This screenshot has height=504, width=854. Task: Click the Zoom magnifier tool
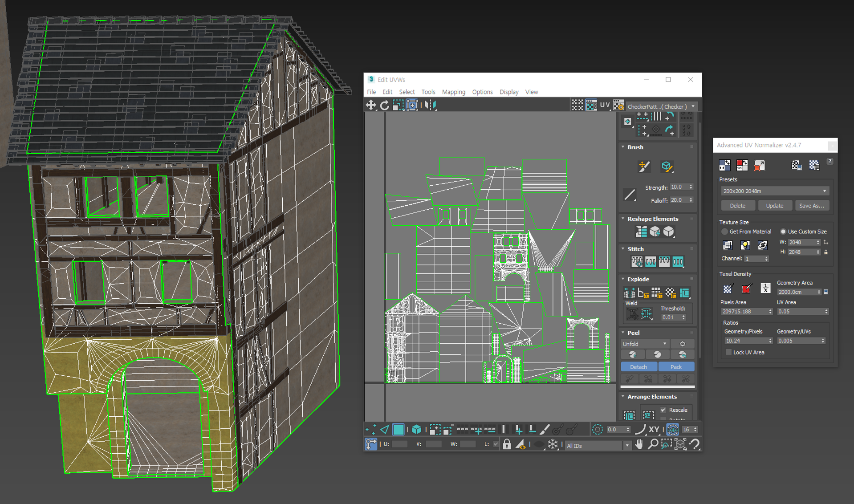click(x=653, y=444)
